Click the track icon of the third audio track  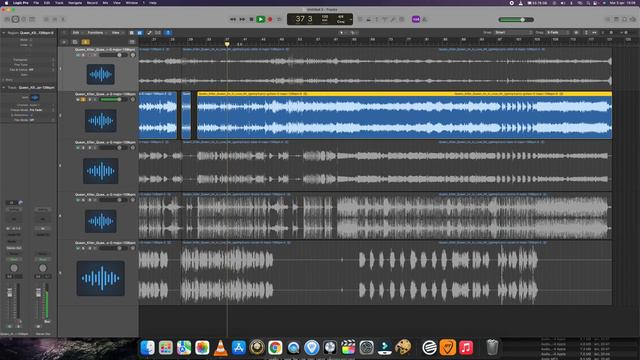click(x=100, y=171)
